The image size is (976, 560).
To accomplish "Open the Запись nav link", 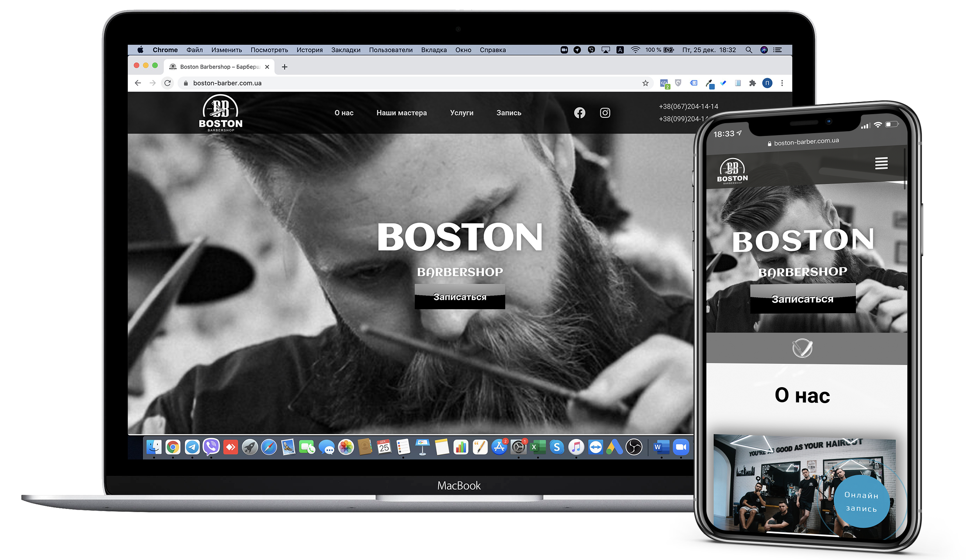I will click(x=509, y=113).
